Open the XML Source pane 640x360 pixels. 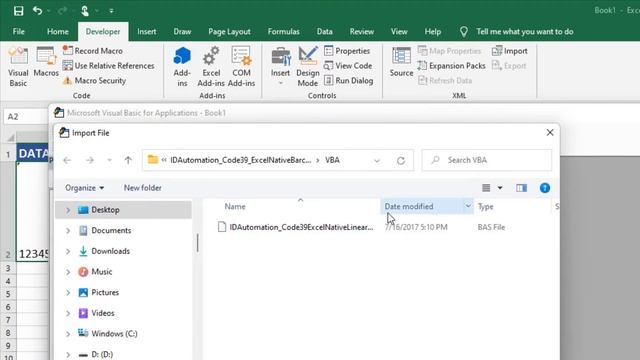[401, 62]
